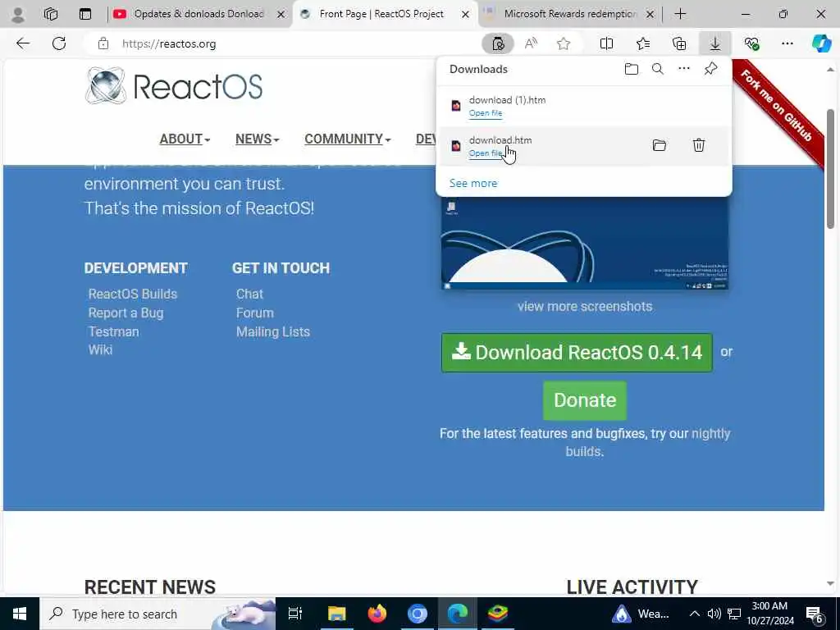This screenshot has height=630, width=840.
Task: Open Task View on taskbar
Action: coord(295,614)
